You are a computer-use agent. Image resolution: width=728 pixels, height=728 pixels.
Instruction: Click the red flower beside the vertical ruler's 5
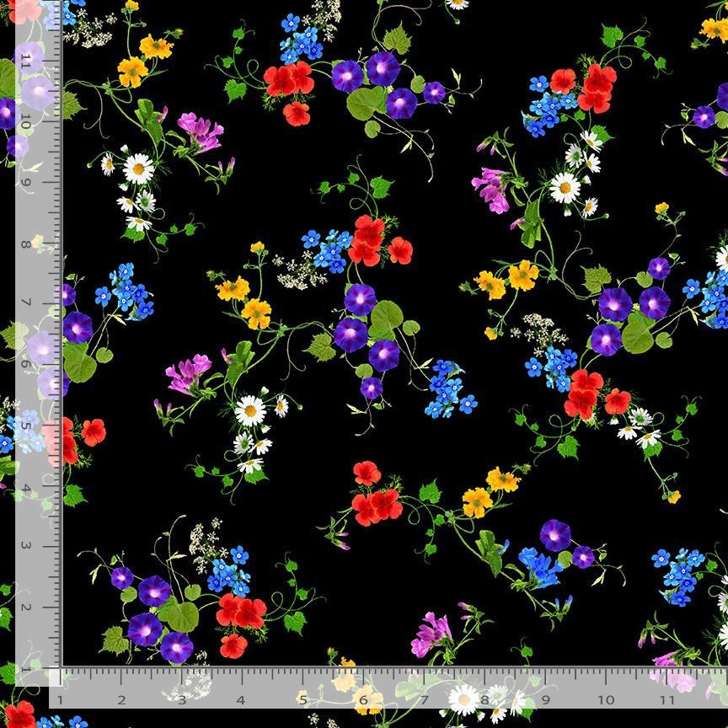click(x=93, y=432)
